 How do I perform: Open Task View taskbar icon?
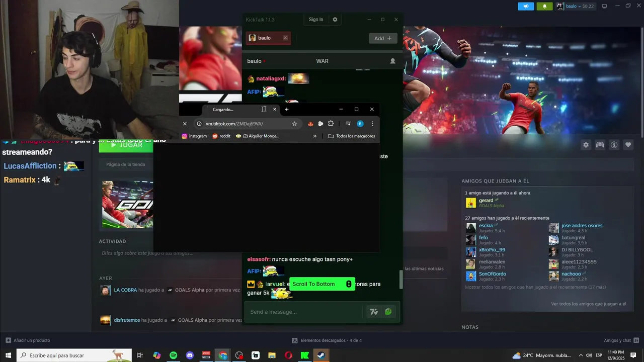tap(140, 355)
